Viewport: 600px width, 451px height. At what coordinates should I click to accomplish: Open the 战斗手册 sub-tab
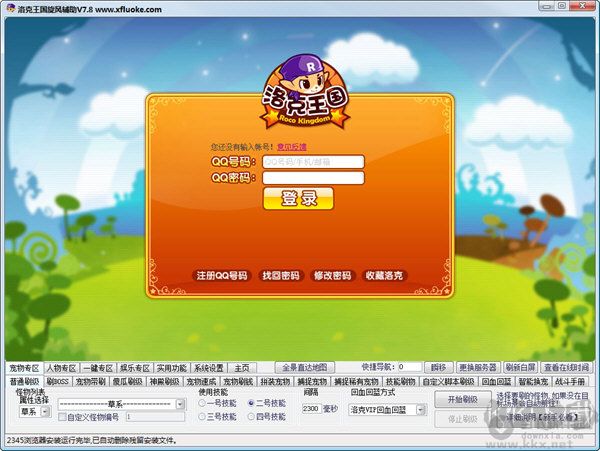coord(570,381)
